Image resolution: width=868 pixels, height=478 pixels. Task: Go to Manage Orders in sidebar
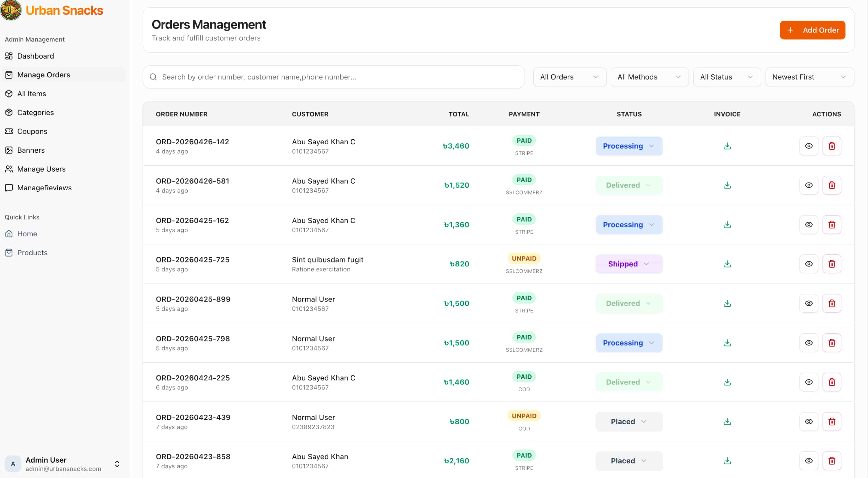pos(64,75)
